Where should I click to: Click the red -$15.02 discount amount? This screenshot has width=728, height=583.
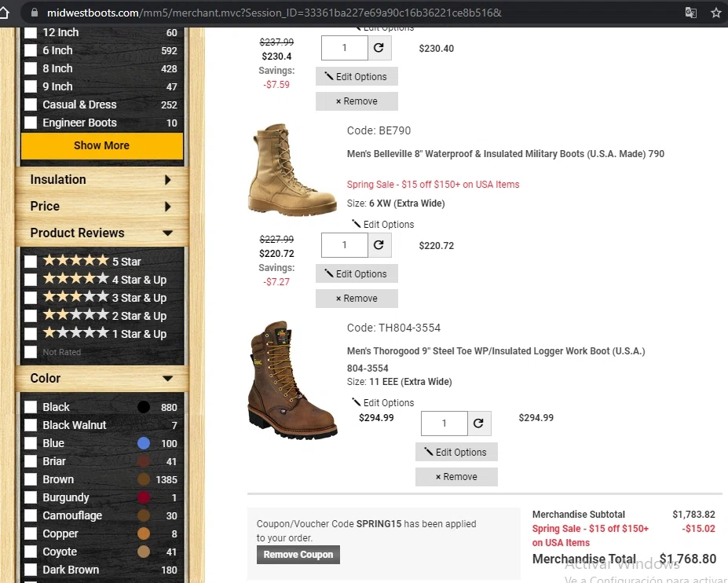[x=698, y=529]
